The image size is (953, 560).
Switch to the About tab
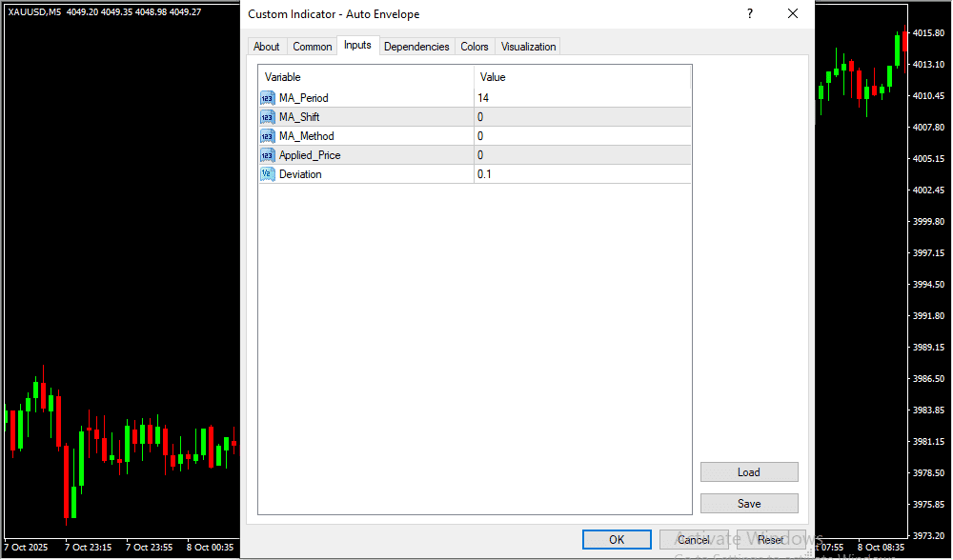267,47
